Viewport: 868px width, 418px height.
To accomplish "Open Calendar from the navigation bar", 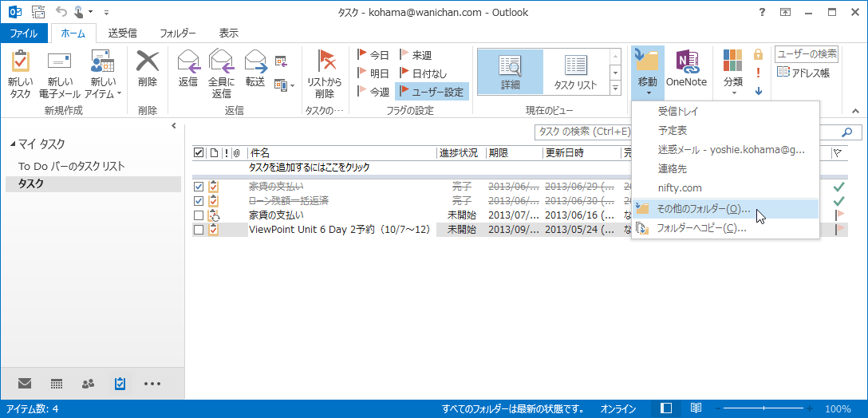I will tap(57, 383).
